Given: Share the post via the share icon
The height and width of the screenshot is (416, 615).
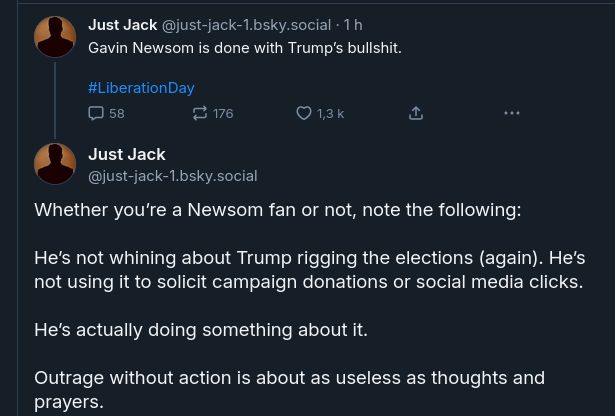Looking at the screenshot, I should [x=416, y=113].
